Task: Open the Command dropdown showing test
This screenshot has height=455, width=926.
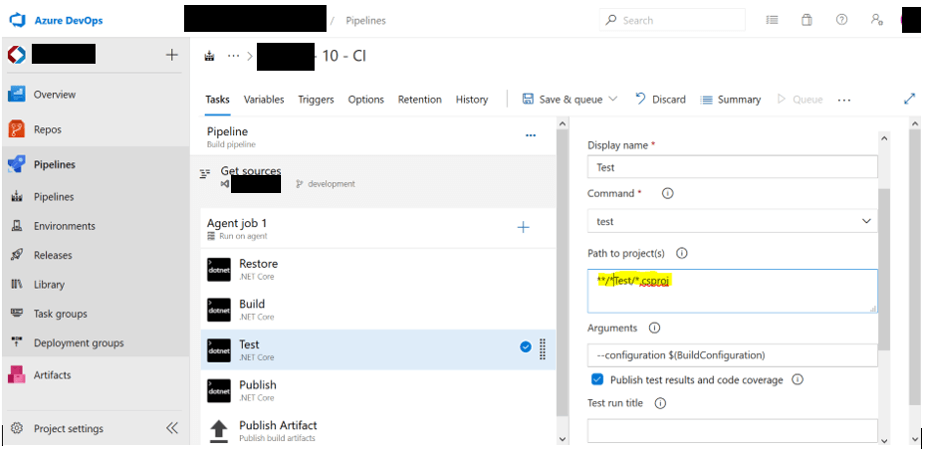Action: [732, 222]
